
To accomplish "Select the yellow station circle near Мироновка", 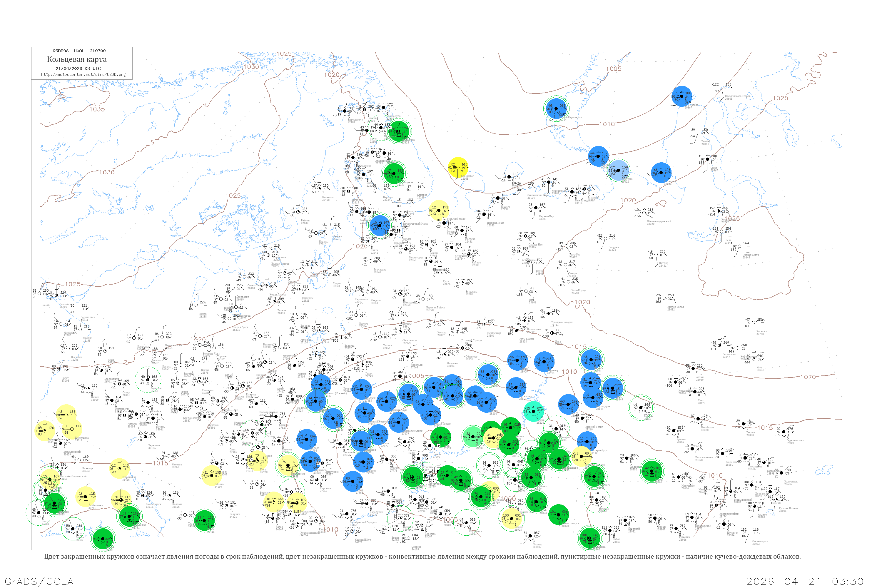I will coord(119,468).
